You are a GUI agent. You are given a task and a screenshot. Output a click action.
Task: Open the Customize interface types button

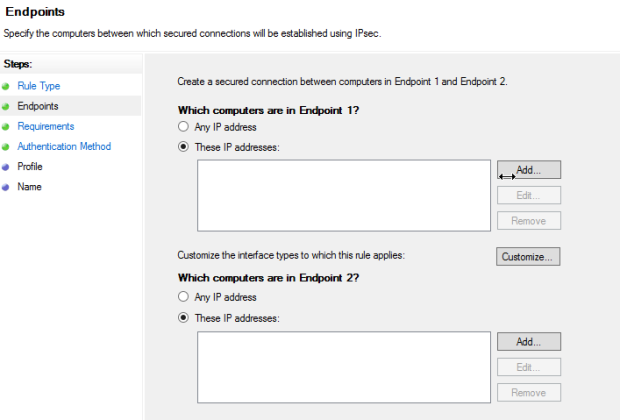pos(528,256)
